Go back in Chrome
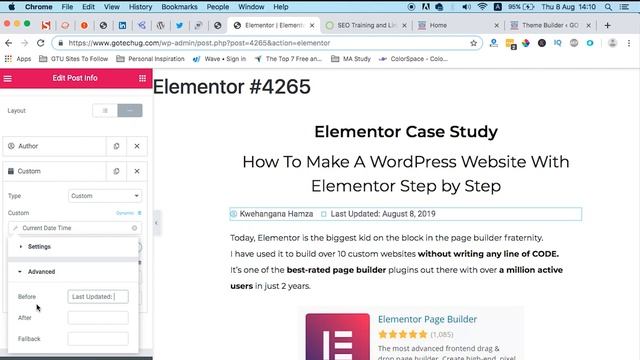The image size is (640, 360). coord(9,43)
